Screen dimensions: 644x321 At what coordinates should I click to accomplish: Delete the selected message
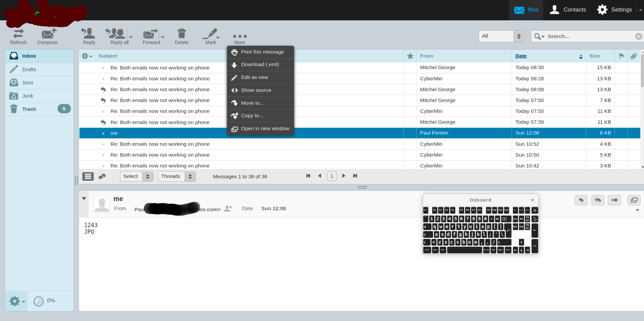(182, 37)
